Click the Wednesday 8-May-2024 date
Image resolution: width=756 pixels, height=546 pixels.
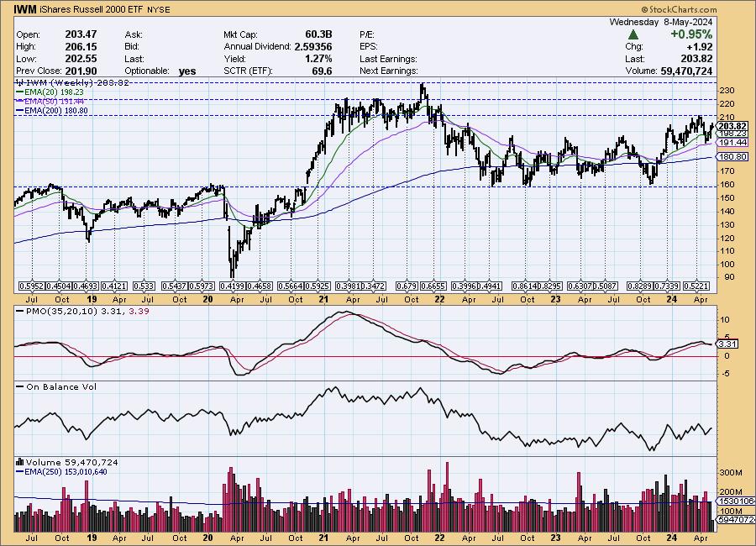661,22
